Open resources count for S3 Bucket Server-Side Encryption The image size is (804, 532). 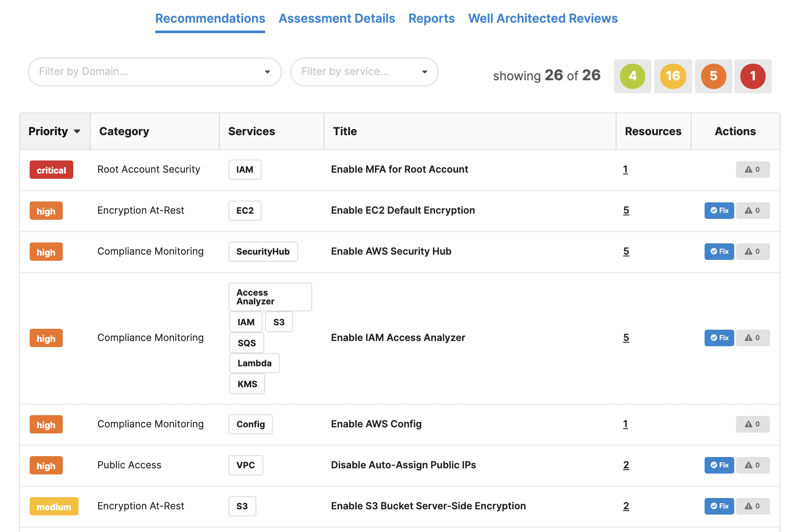[x=626, y=506]
